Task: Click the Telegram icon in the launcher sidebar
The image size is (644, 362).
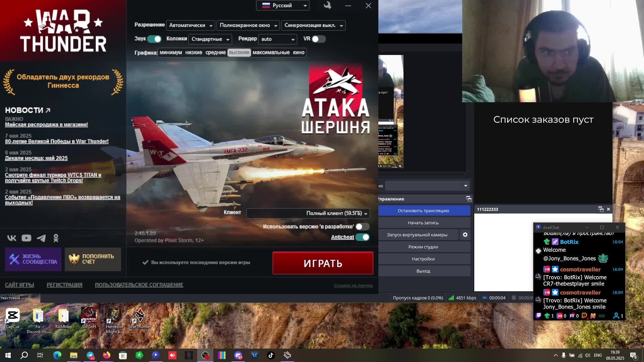Action: [x=41, y=238]
